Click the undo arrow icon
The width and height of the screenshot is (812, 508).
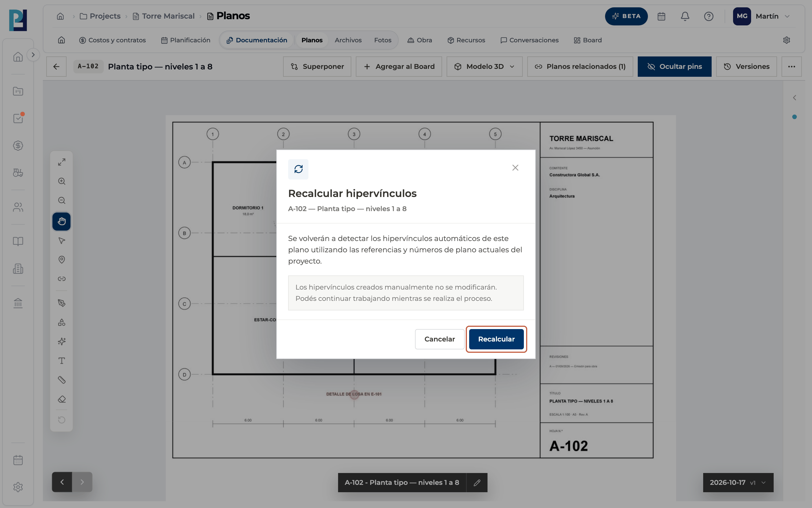point(61,420)
